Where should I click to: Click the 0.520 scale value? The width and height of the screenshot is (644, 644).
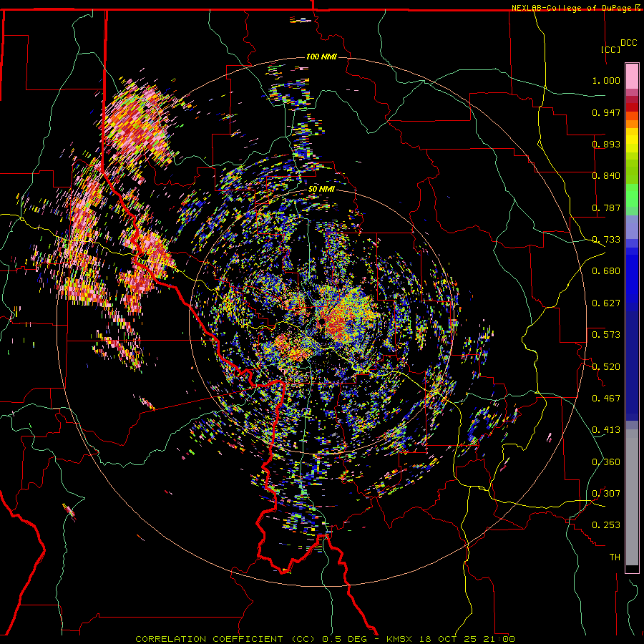pyautogui.click(x=606, y=367)
